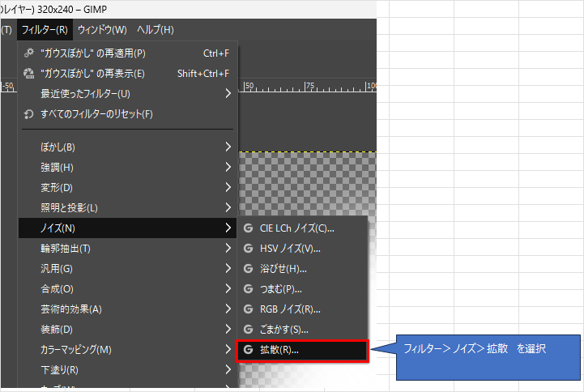
Task: Click the フィルター(R) menu title
Action: [x=45, y=30]
